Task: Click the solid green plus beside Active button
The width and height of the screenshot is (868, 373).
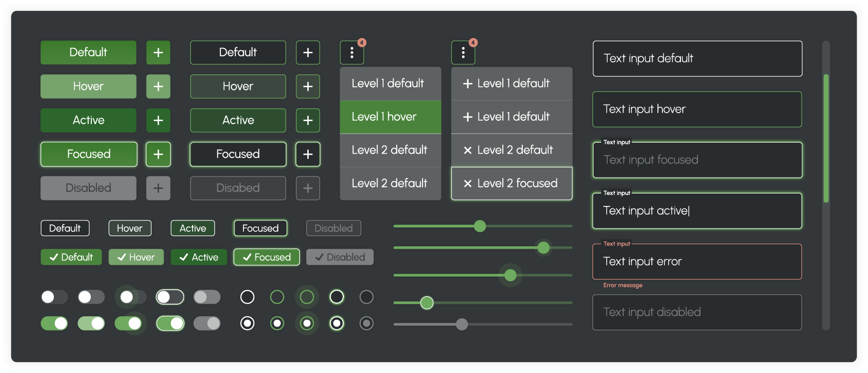Action: click(158, 120)
